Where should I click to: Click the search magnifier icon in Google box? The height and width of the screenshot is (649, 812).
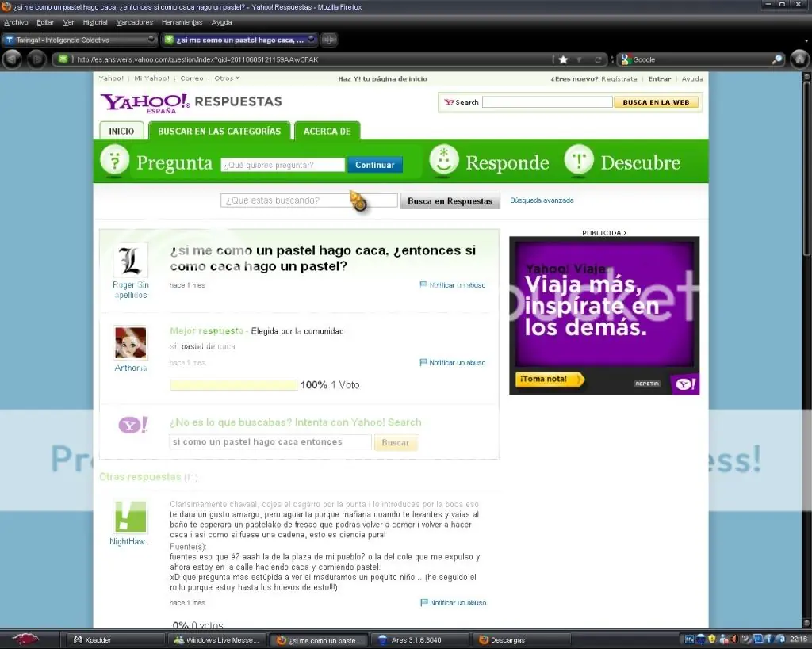point(777,59)
